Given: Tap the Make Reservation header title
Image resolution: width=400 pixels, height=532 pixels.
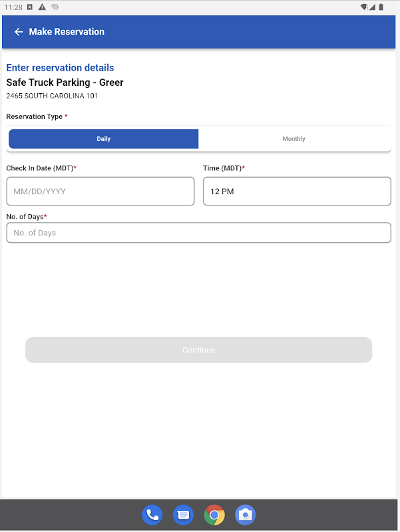Looking at the screenshot, I should coord(67,32).
